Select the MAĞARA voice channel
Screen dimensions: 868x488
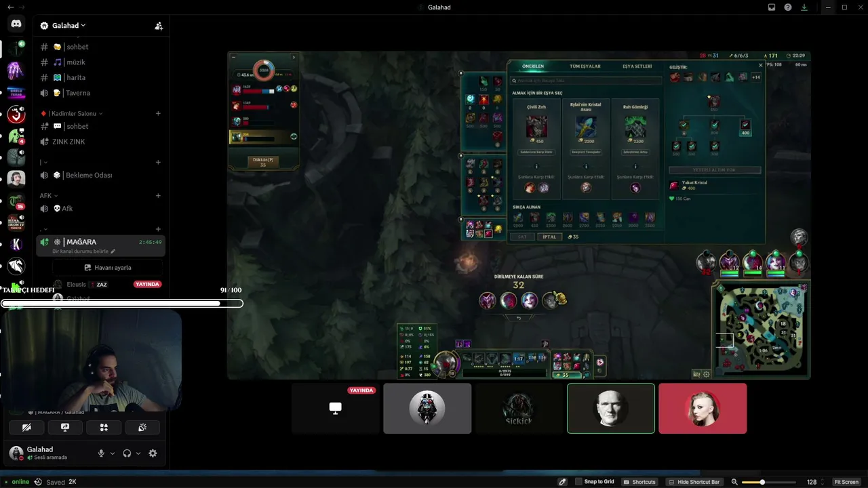(x=102, y=242)
